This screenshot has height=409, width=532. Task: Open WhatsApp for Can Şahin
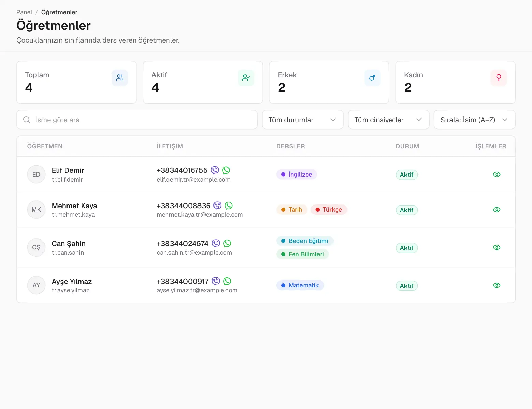click(x=227, y=243)
